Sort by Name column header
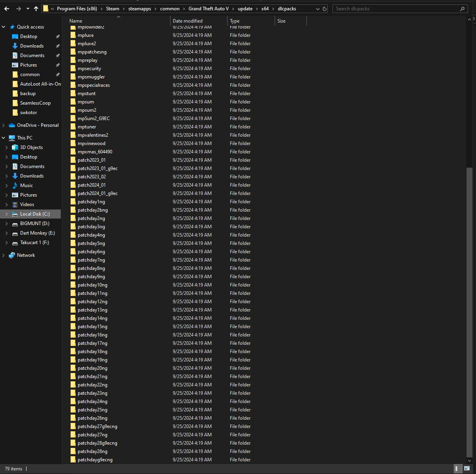The height and width of the screenshot is (474, 476). click(76, 21)
